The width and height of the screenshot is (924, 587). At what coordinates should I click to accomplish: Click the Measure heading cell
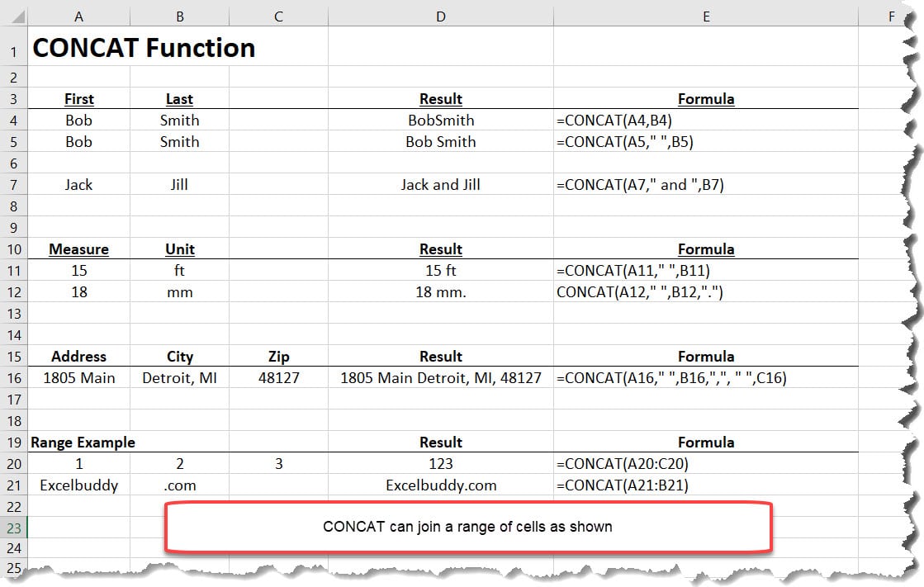[78, 249]
